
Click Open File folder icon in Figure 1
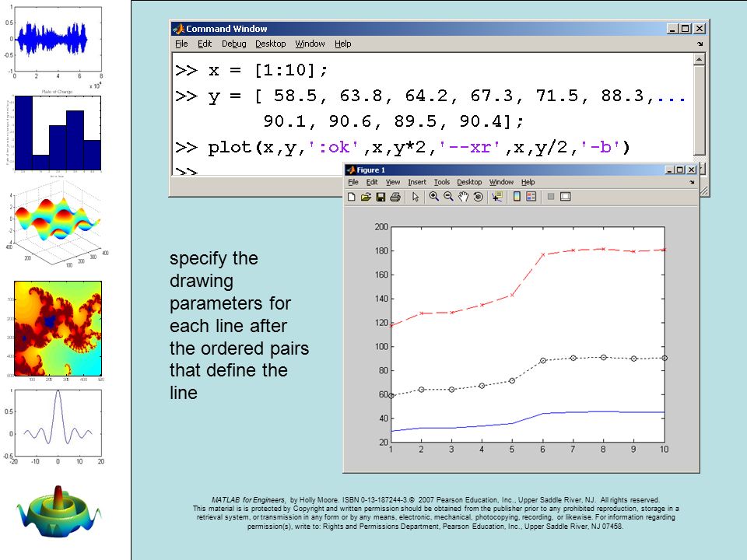[366, 197]
